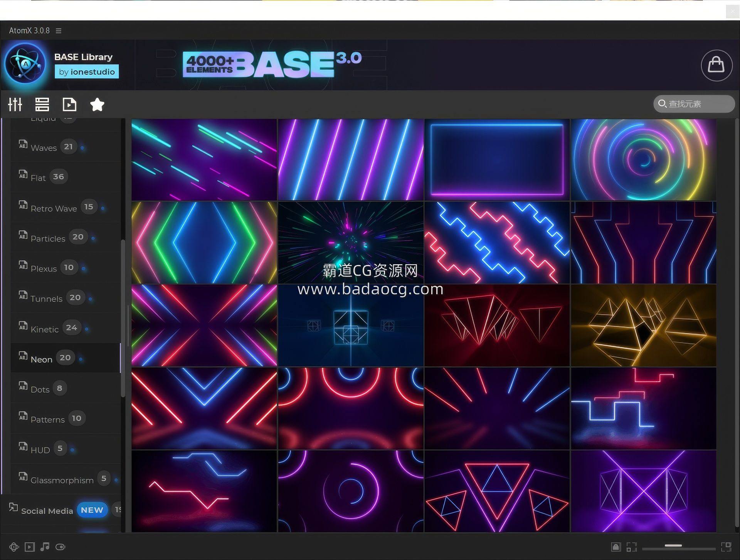Toggle the music note sound icon
This screenshot has width=740, height=560.
[45, 547]
